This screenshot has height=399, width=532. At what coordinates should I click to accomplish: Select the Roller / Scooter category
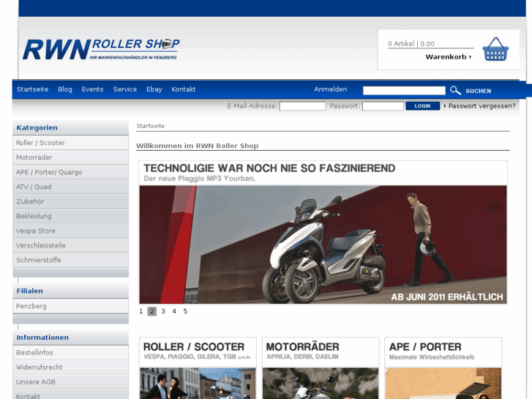point(70,143)
